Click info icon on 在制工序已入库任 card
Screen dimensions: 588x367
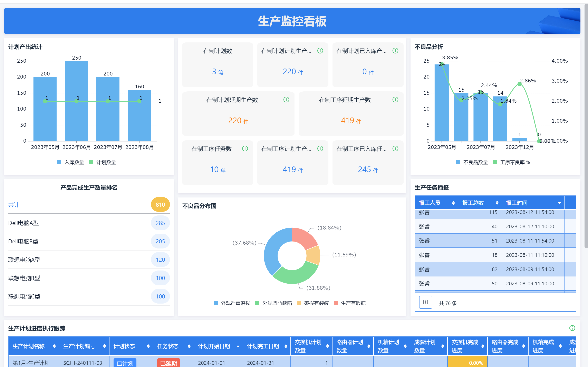point(395,149)
